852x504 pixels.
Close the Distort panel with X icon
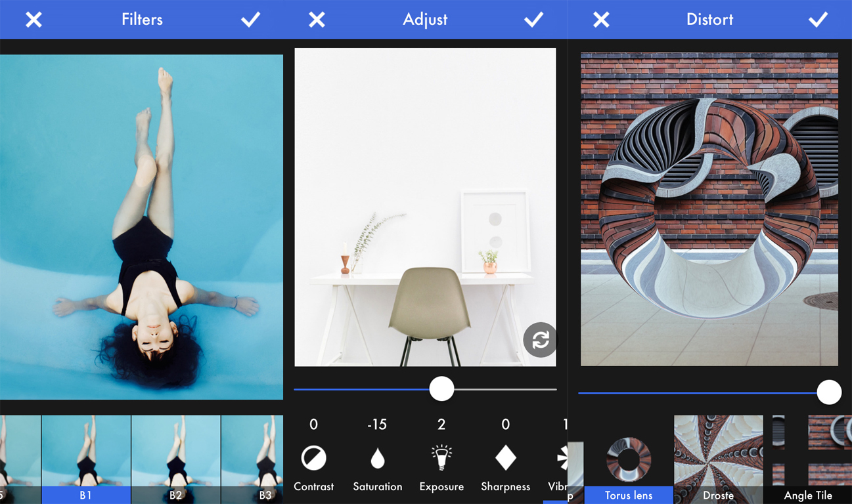(x=601, y=20)
